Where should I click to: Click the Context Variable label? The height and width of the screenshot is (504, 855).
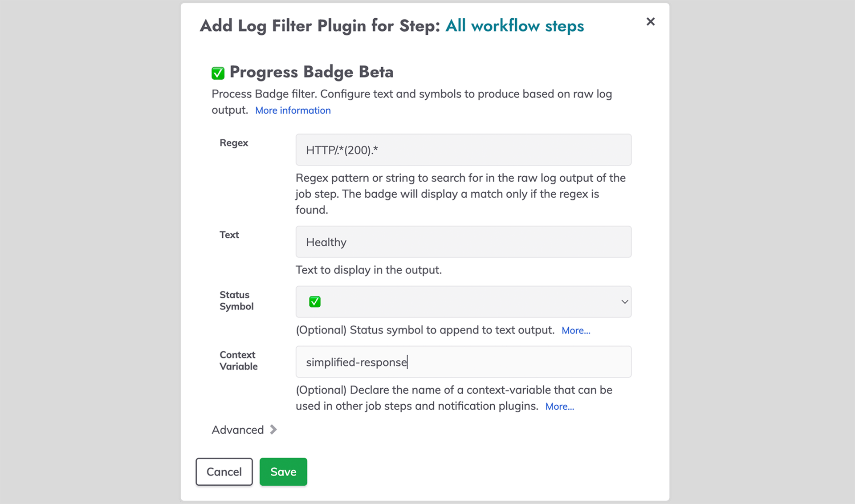238,361
